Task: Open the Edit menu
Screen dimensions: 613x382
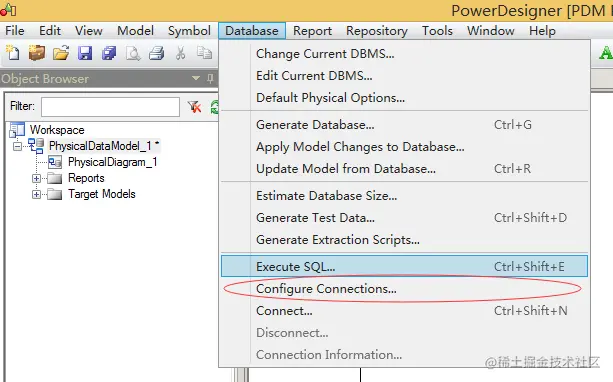Action: coord(50,30)
